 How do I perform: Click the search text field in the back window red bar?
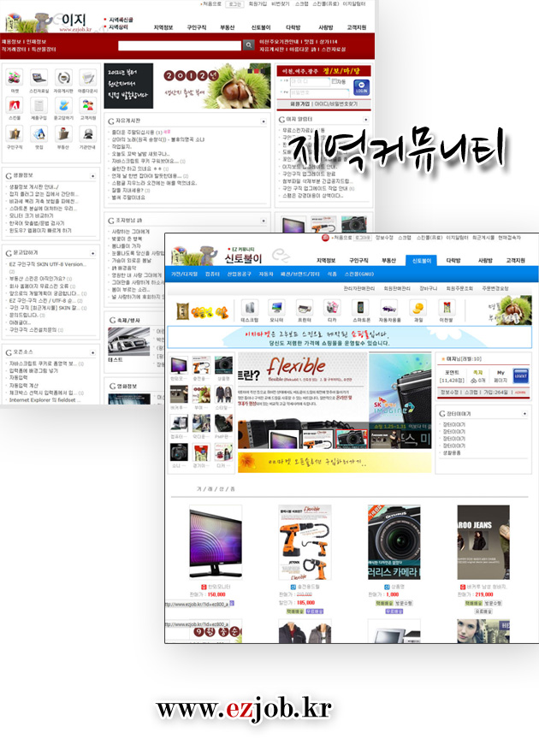click(179, 45)
